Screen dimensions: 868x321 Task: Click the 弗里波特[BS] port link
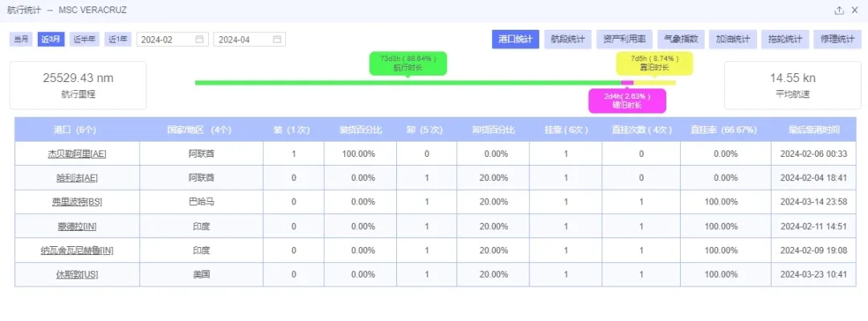tap(77, 203)
